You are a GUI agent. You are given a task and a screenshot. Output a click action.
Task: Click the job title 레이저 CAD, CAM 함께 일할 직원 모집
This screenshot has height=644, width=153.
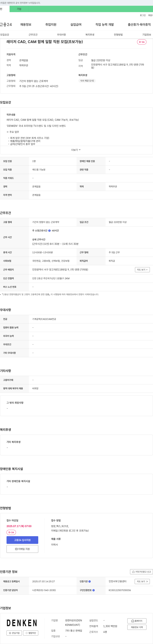[x=44, y=42]
